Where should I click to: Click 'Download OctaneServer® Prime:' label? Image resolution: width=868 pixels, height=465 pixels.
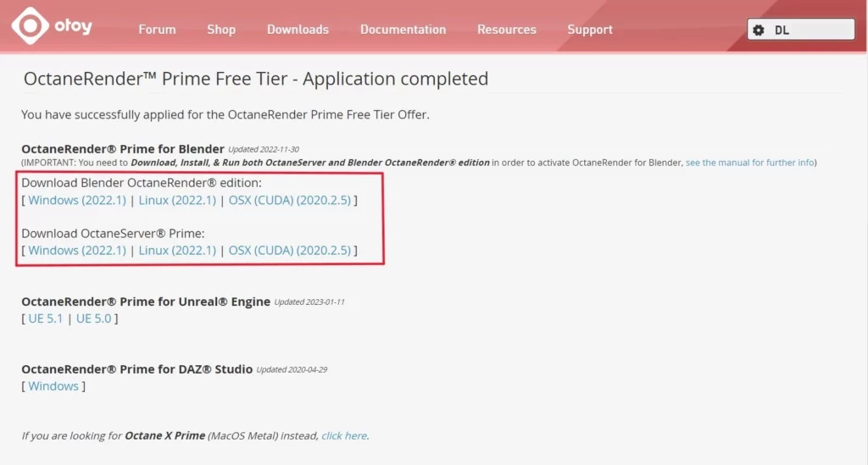113,233
